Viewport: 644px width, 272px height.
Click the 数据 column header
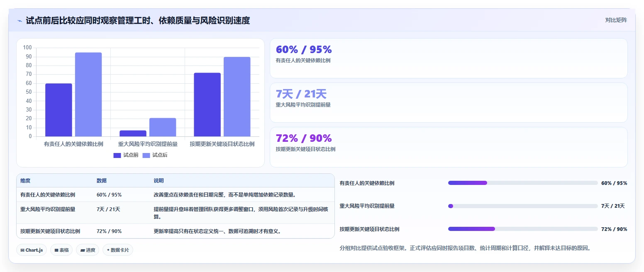click(102, 181)
